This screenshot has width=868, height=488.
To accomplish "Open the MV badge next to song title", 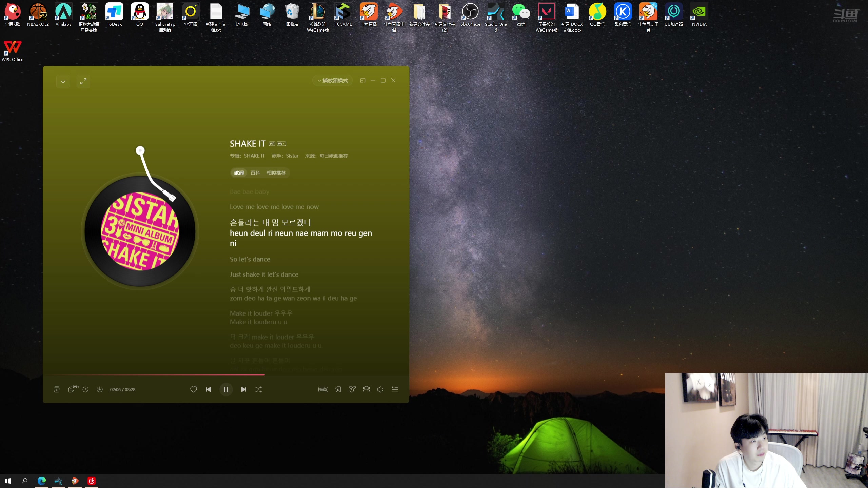I will coord(281,144).
